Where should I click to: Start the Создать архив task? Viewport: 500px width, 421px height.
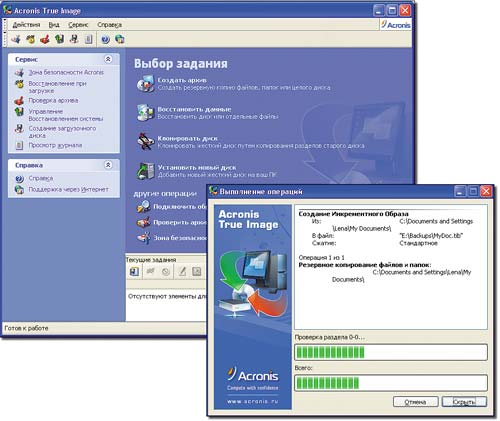tap(182, 80)
